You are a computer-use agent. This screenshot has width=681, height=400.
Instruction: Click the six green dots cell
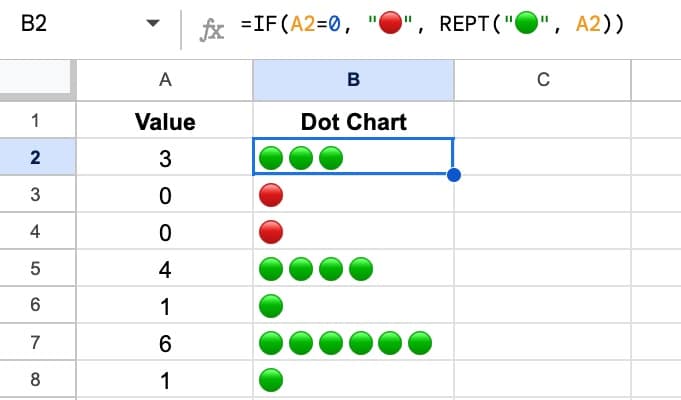point(354,343)
